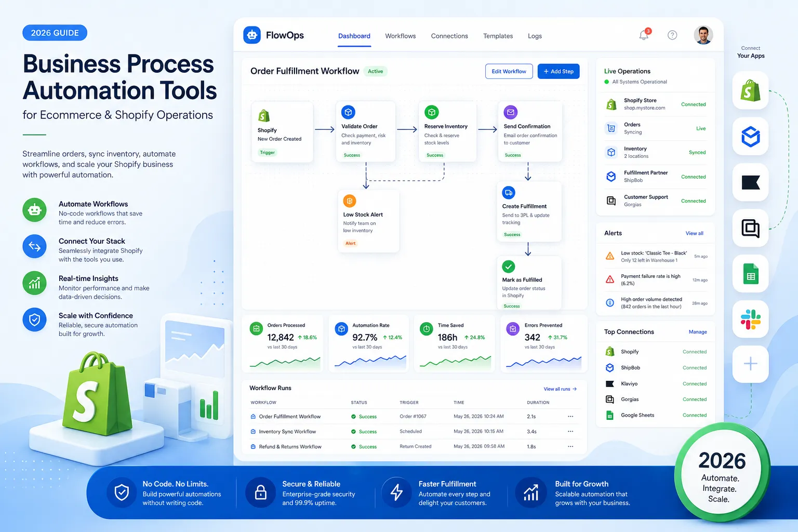Click the Slack app tile under Your Apps
Image resolution: width=798 pixels, height=532 pixels.
point(750,318)
